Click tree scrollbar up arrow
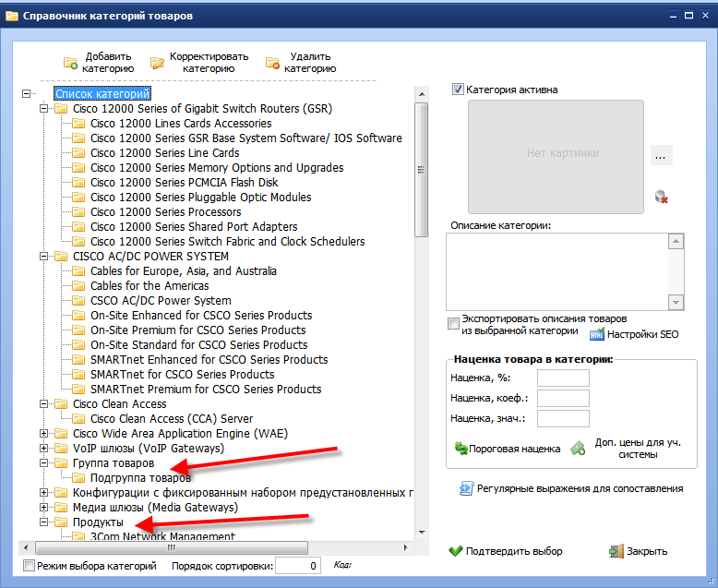Image resolution: width=718 pixels, height=588 pixels. coord(421,94)
